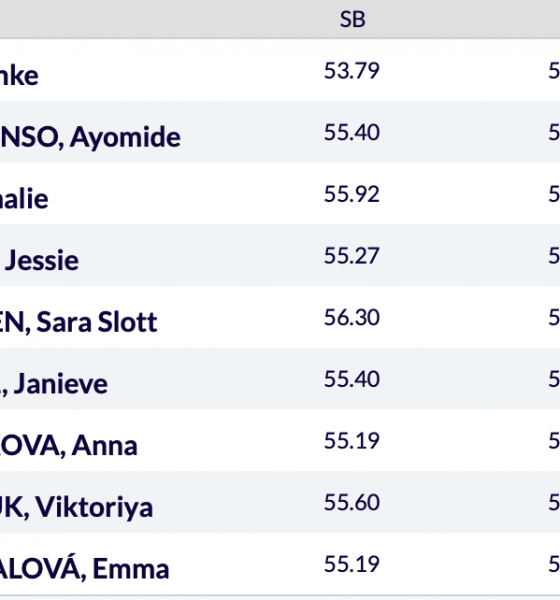Select Sara Slott's 56.30 SB value

tap(352, 317)
